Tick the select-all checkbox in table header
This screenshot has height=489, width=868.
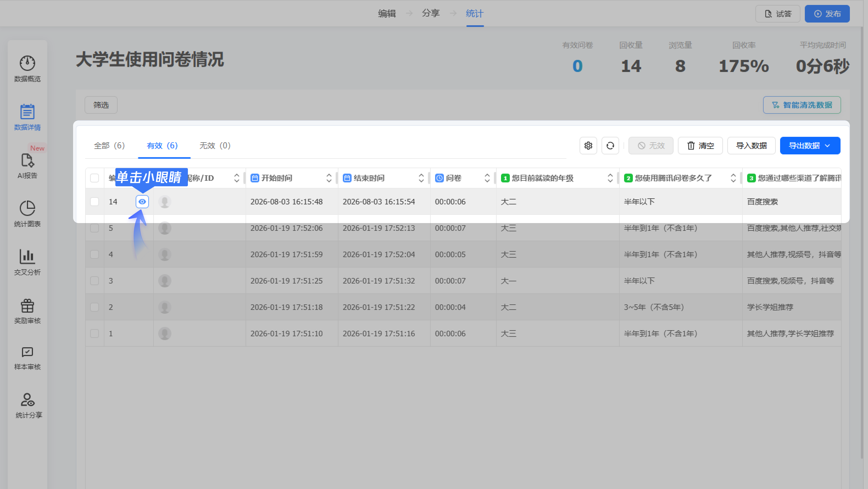(x=95, y=178)
